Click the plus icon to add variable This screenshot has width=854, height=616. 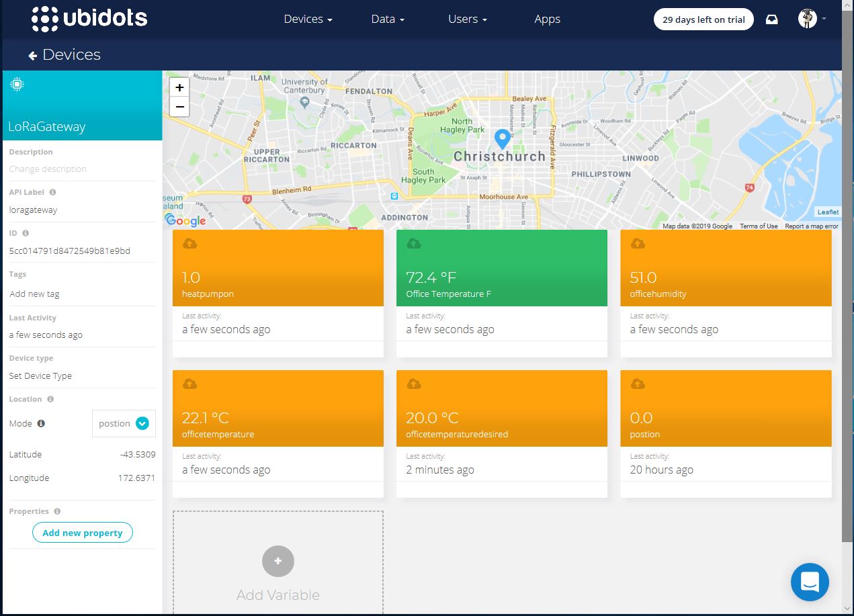click(x=278, y=561)
